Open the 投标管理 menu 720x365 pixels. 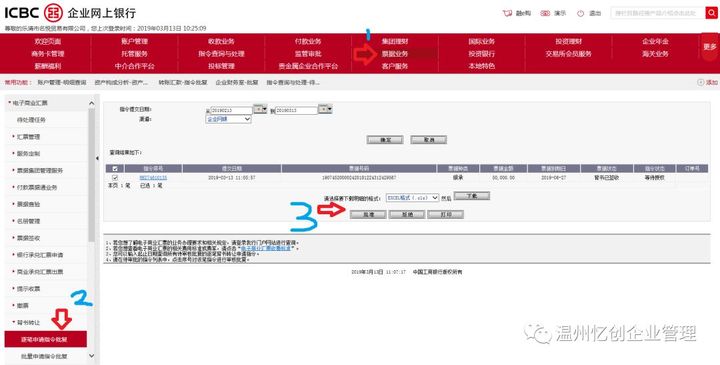coord(221,66)
